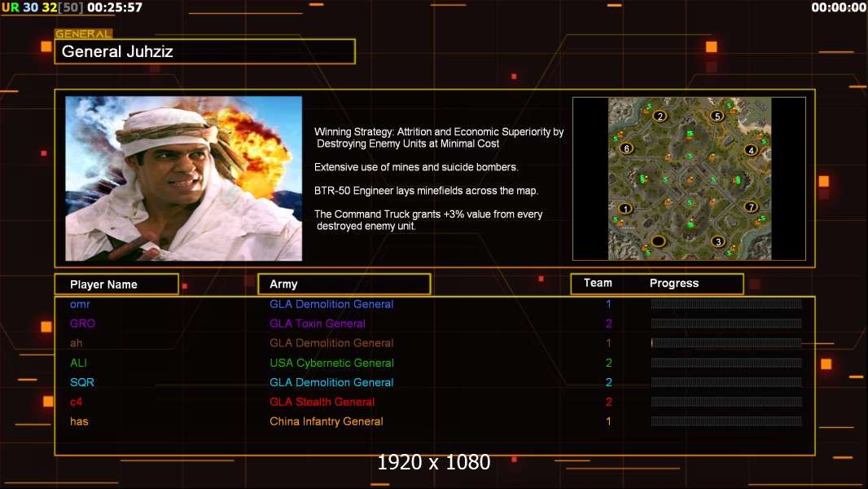This screenshot has height=489, width=868.
Task: Select start position 3 on the minimap
Action: [x=718, y=241]
